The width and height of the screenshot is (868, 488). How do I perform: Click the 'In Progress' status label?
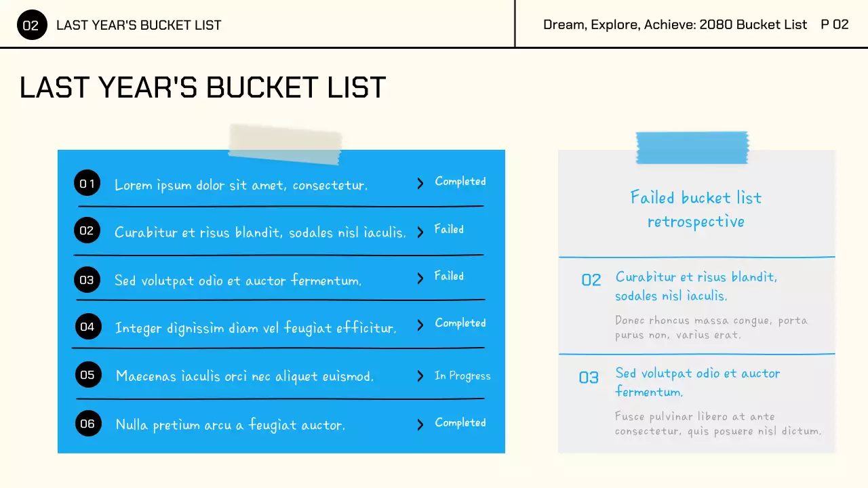coord(462,375)
